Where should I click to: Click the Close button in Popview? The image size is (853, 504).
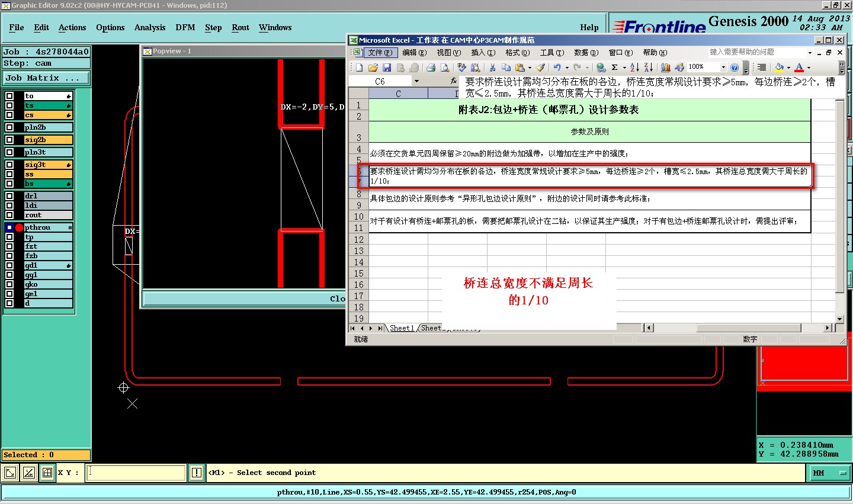point(244,298)
